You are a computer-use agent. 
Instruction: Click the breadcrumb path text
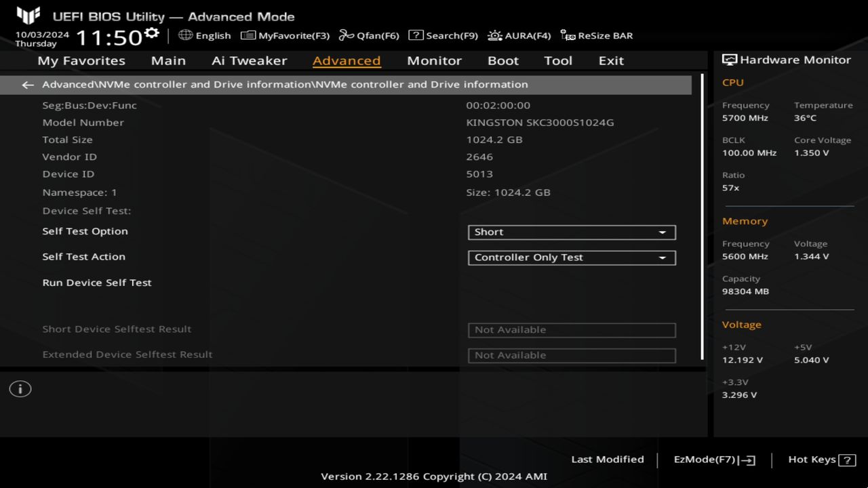285,85
